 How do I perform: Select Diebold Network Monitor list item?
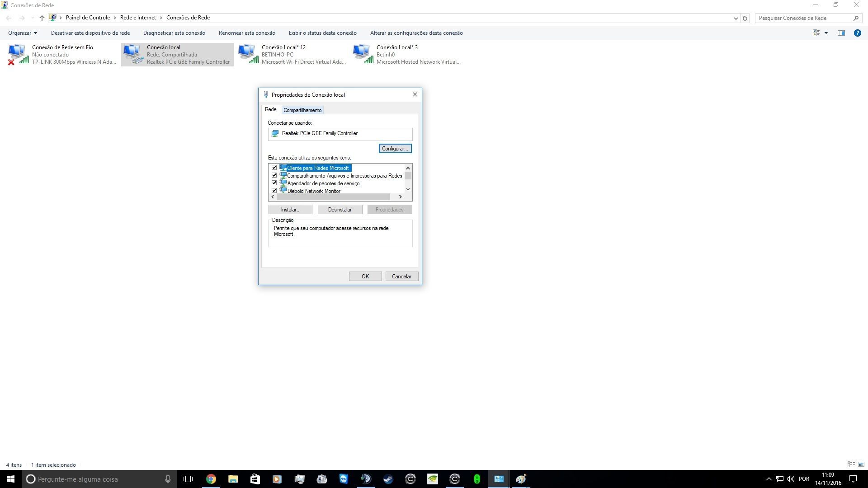click(314, 191)
